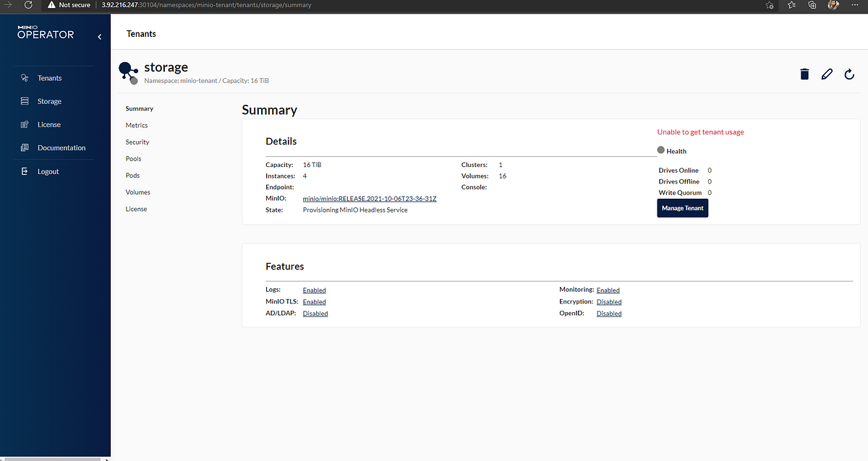Viewport: 868px width, 461px height.
Task: Open Tenants from the sidebar
Action: click(48, 77)
